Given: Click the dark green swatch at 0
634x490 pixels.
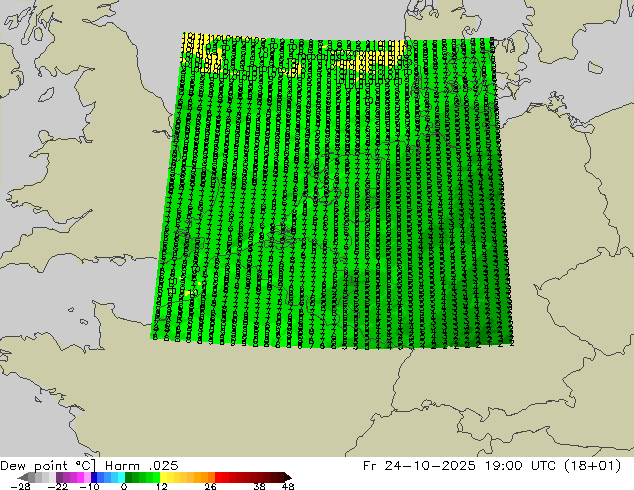Looking at the screenshot, I should (x=129, y=477).
